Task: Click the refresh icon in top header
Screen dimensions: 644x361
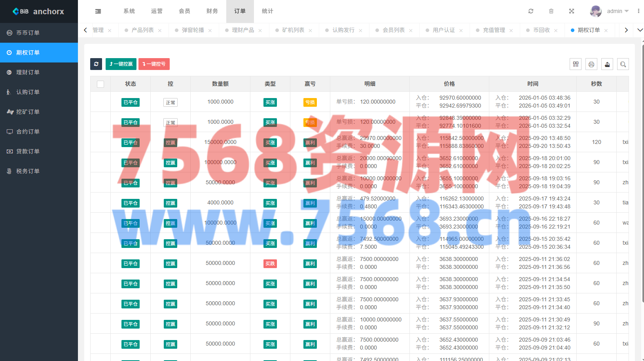Action: [531, 11]
